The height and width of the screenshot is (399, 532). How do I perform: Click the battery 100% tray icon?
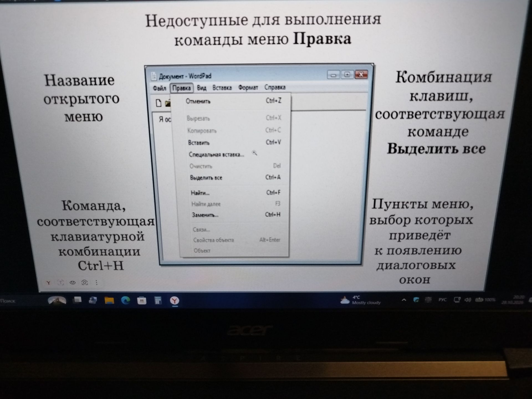[485, 300]
